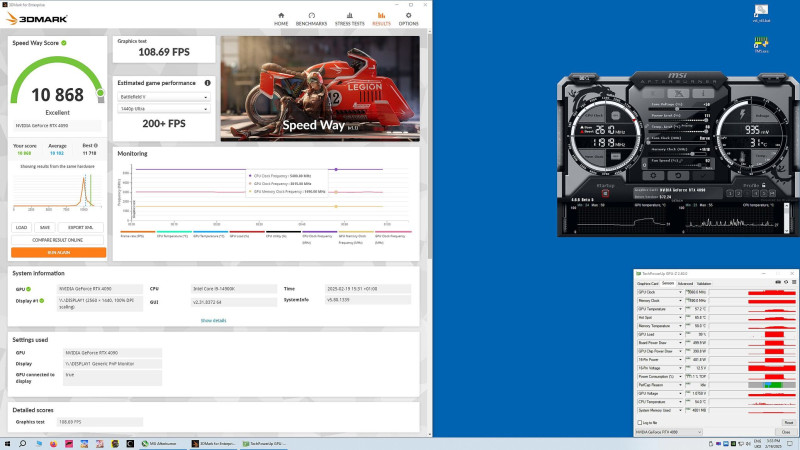Click the SAVE result button
This screenshot has height=450, width=800.
click(x=45, y=228)
